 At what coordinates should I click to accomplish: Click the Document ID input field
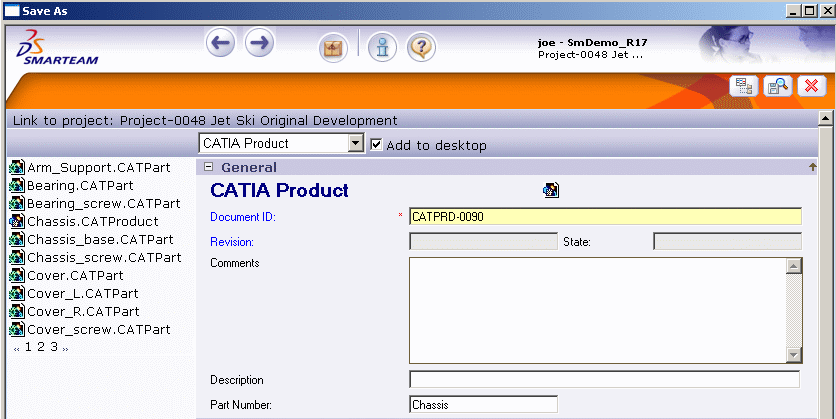(x=605, y=216)
